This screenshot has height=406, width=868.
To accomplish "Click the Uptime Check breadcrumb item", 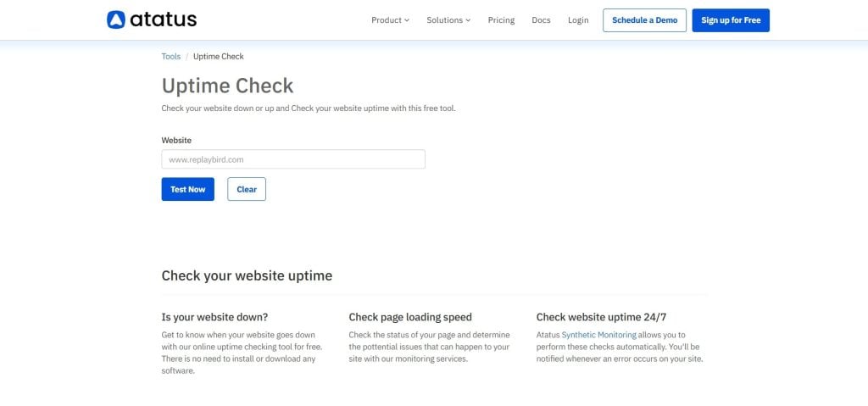I will [x=218, y=57].
